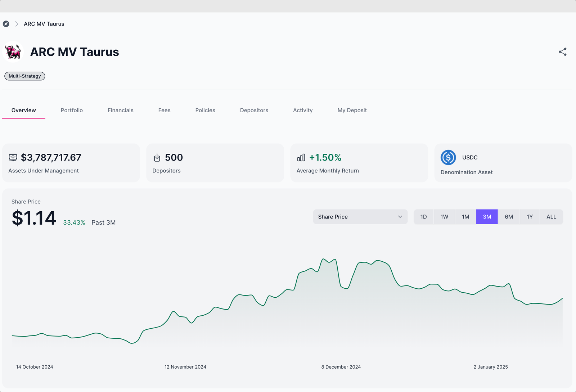Switch to the Fees tab

point(164,110)
